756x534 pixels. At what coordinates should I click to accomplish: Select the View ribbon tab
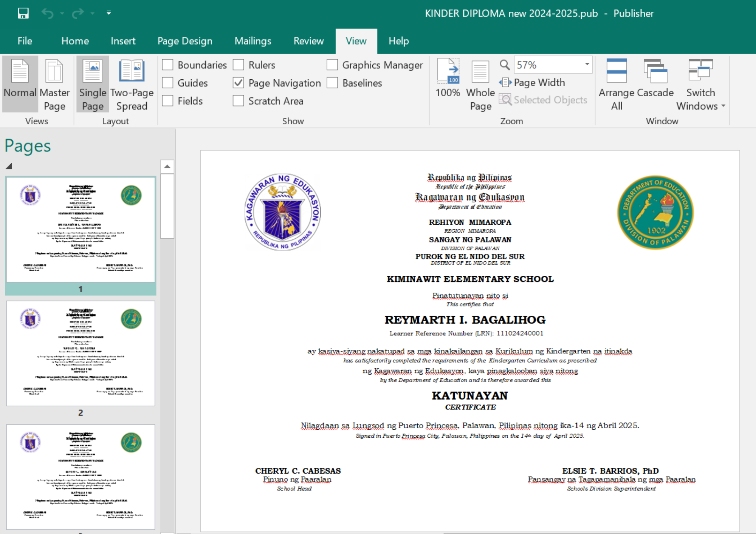[x=356, y=41]
